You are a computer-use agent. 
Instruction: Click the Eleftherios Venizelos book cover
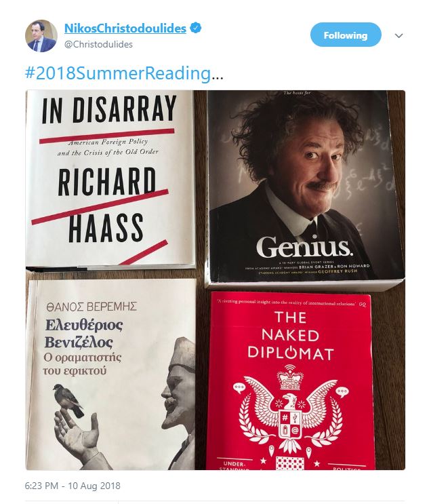[x=111, y=374]
